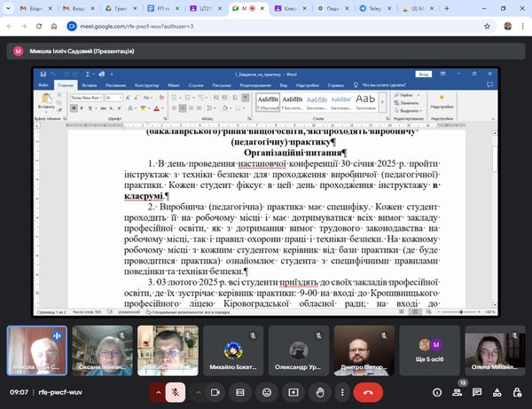Open the emoji reactions button

[267, 390]
